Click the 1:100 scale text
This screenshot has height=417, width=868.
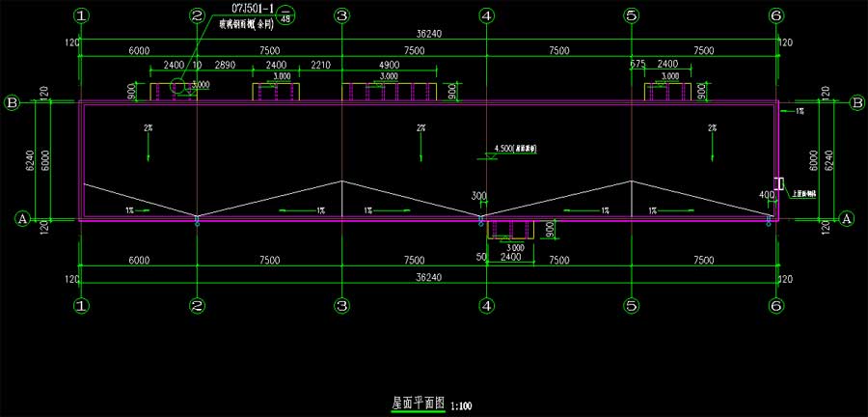461,406
